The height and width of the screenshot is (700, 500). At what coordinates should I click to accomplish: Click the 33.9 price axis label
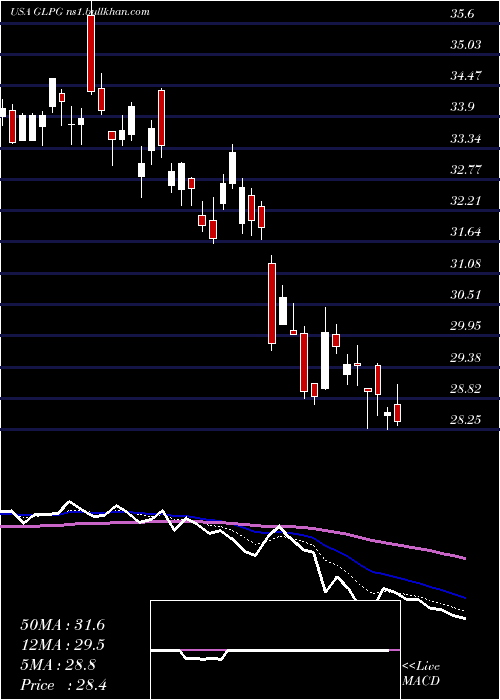click(x=462, y=107)
